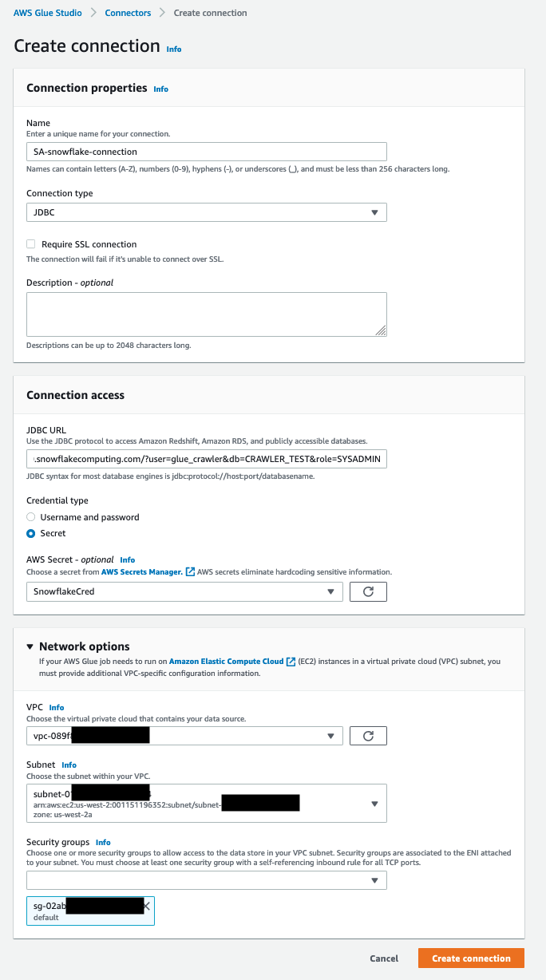Select Username and password credential type
The width and height of the screenshot is (546, 980).
(x=30, y=516)
